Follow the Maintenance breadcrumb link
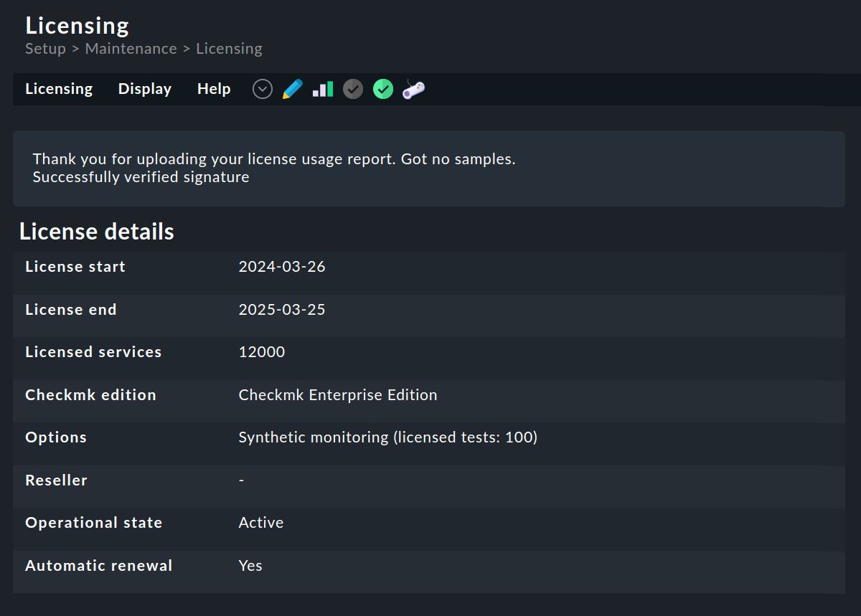This screenshot has height=616, width=861. tap(131, 49)
